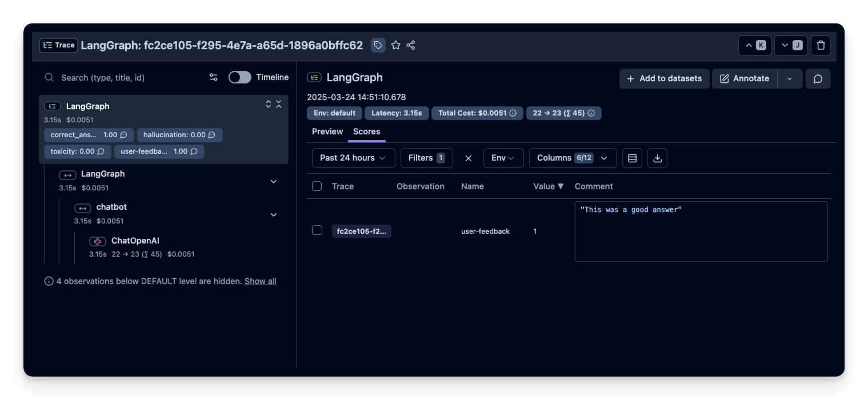Viewport: 868px width, 400px height.
Task: Star this trace via bookmark icon
Action: pos(396,45)
